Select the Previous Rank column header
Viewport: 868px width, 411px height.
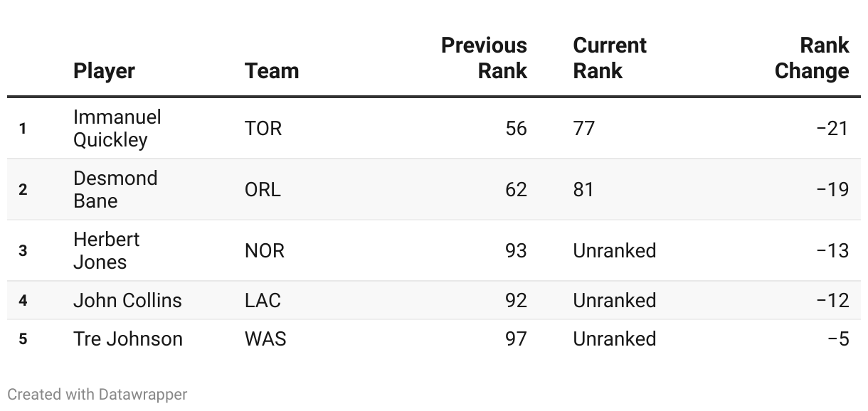(x=485, y=58)
